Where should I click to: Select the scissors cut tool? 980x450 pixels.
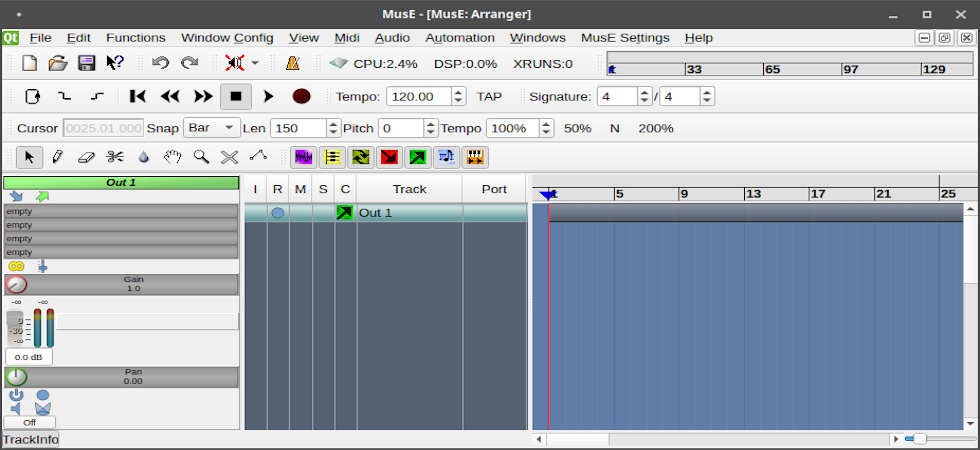pyautogui.click(x=115, y=157)
